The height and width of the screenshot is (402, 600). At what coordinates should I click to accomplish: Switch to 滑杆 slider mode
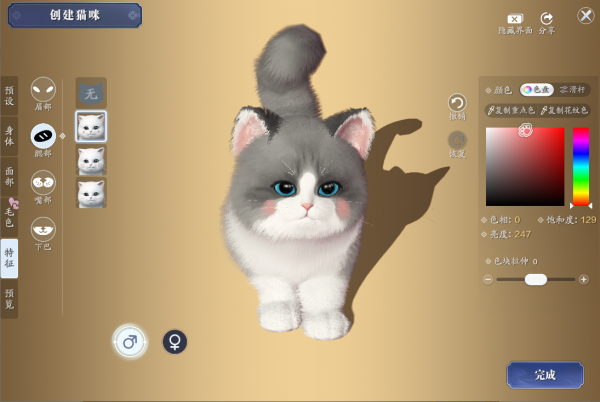coord(574,90)
